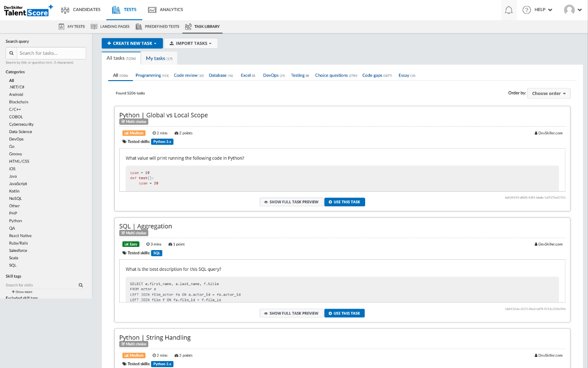Open the Import Tasks dropdown
This screenshot has height=368, width=588.
pyautogui.click(x=191, y=43)
